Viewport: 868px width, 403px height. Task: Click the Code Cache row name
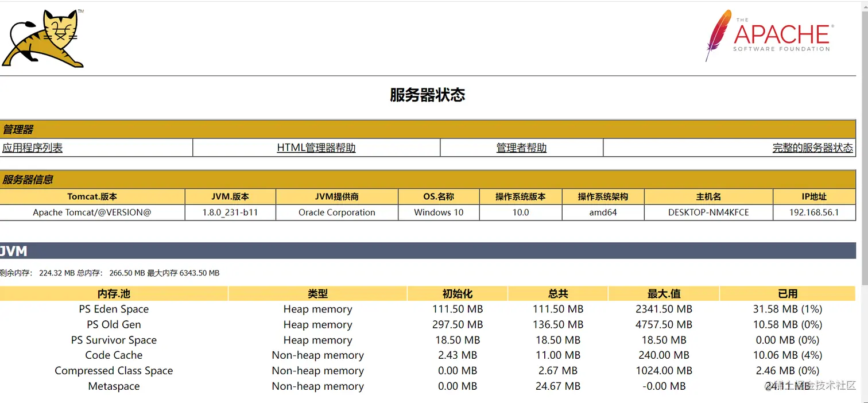(x=114, y=355)
